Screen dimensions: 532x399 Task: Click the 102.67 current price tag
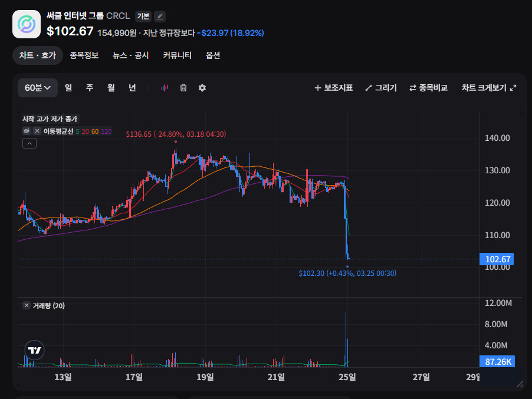click(x=497, y=259)
